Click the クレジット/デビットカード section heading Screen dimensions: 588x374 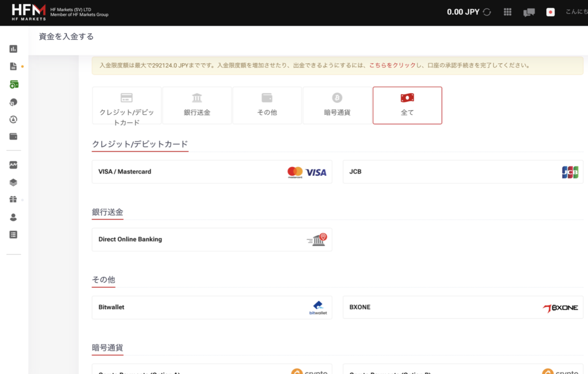coord(140,144)
